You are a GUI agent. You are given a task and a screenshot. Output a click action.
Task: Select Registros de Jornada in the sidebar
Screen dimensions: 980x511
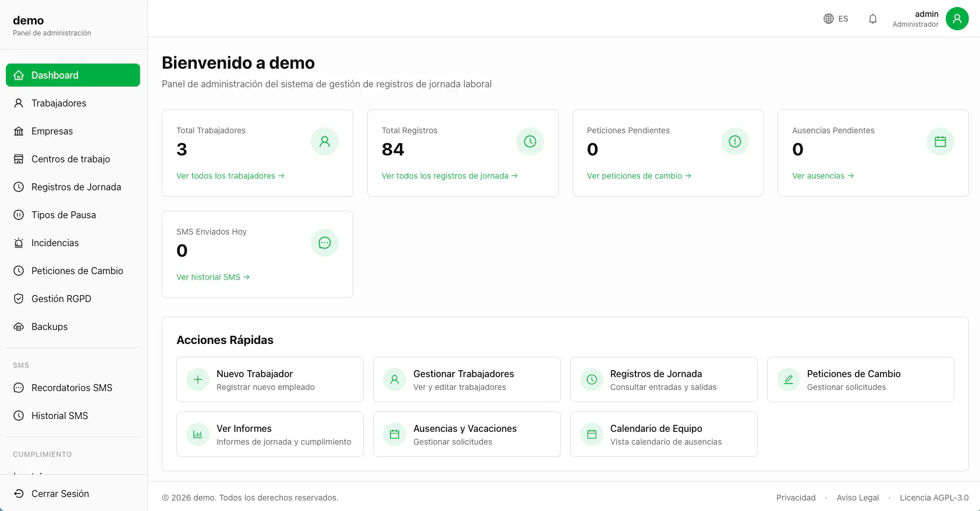point(73,187)
